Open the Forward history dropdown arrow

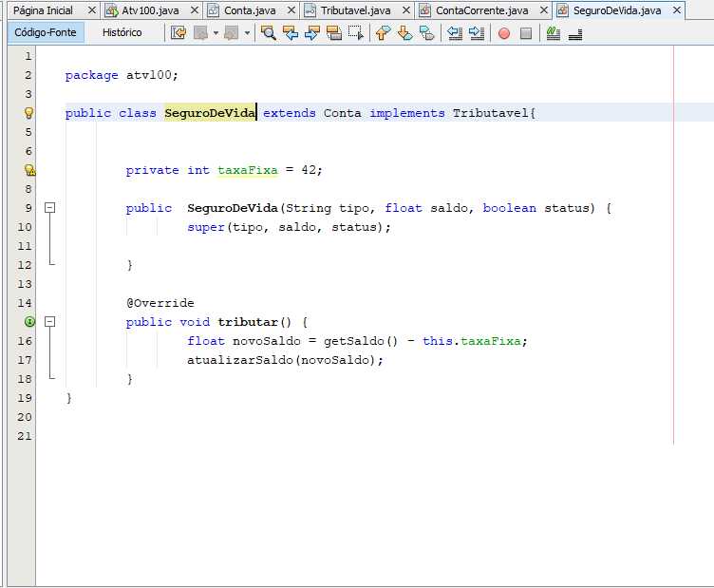pos(247,33)
